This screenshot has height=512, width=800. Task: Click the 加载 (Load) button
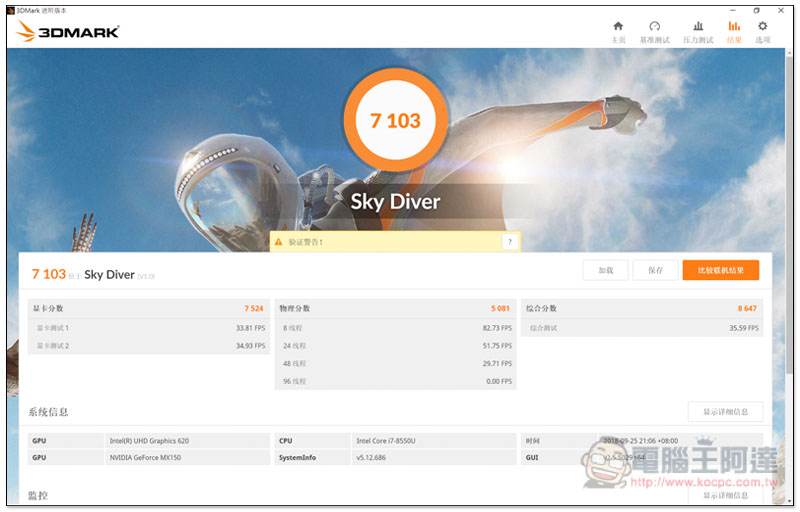[605, 270]
